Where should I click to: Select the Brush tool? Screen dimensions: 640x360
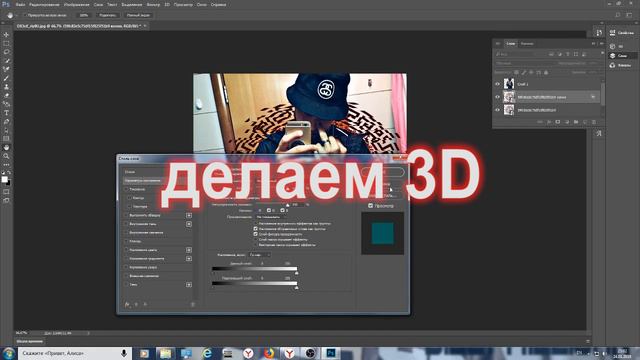(6, 78)
